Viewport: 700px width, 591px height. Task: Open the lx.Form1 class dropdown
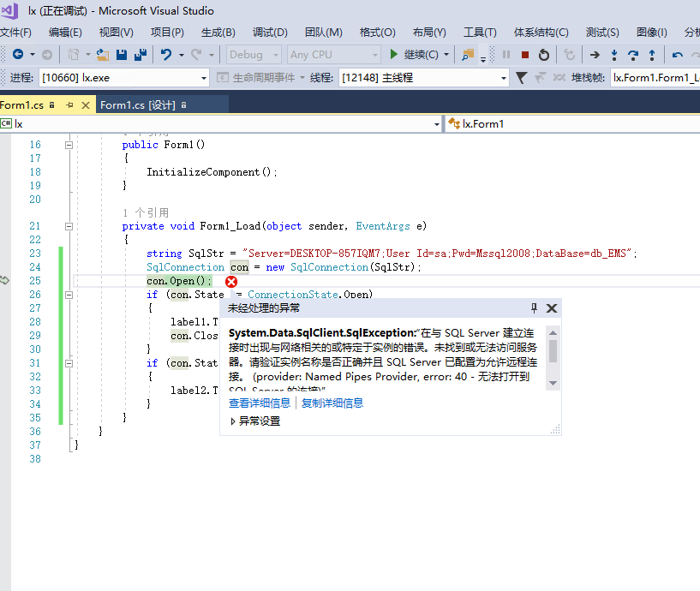click(x=573, y=123)
